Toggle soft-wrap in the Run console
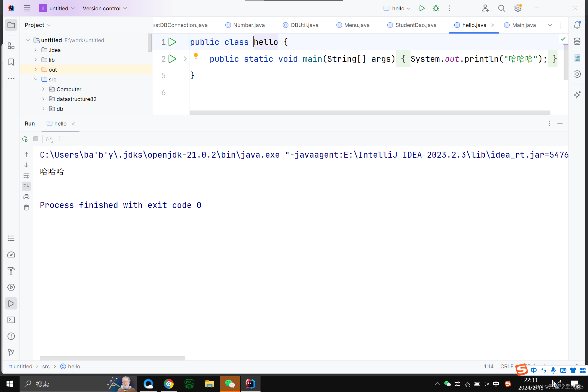Screen dimensions: 588x392 (26, 176)
